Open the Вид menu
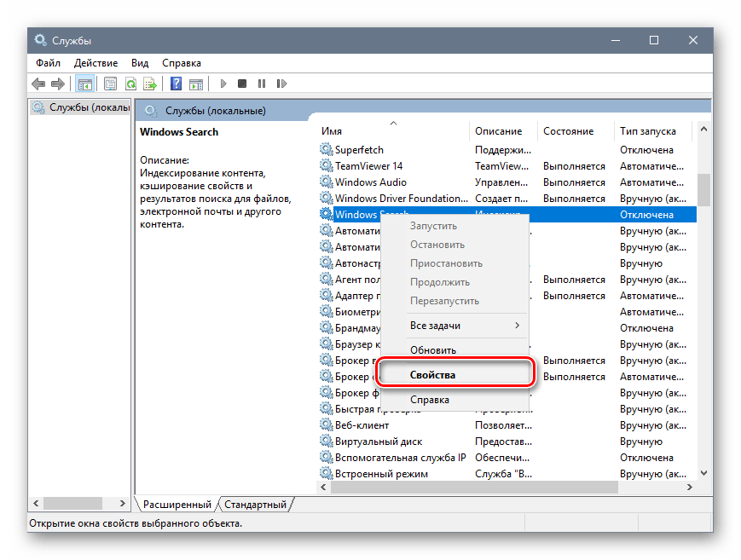 (140, 63)
